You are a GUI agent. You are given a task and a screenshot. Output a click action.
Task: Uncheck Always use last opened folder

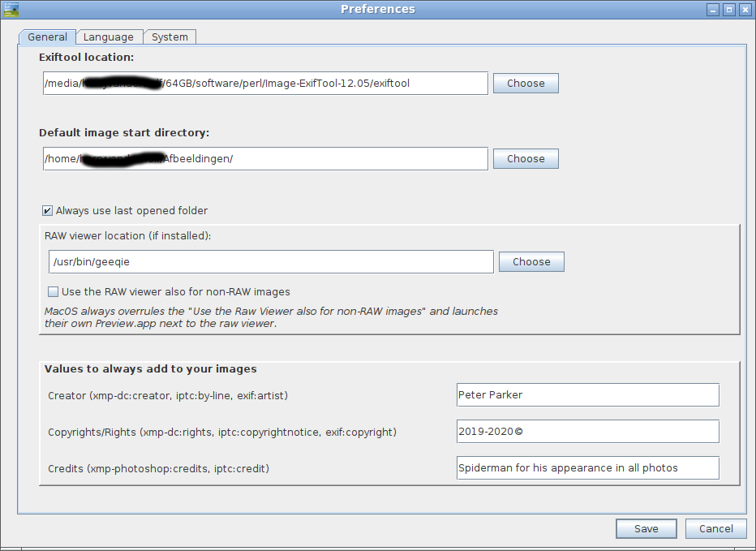coord(47,211)
